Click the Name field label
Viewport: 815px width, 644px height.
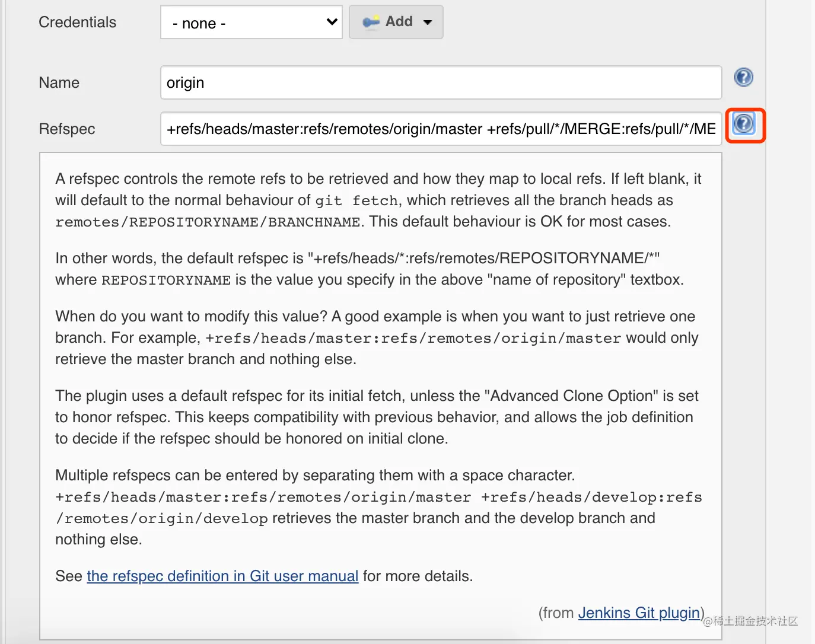coord(59,82)
